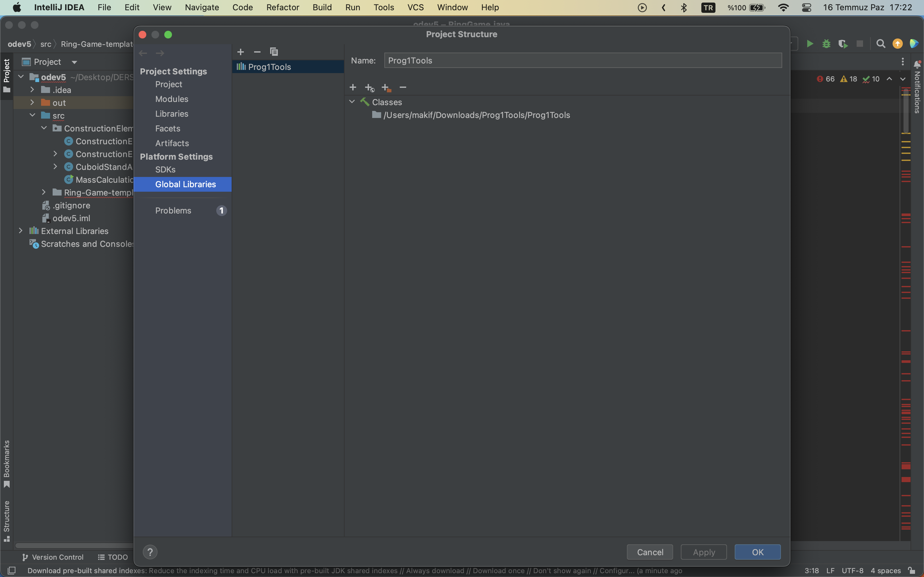Image resolution: width=924 pixels, height=577 pixels.
Task: Click the copy library icon
Action: 274,52
